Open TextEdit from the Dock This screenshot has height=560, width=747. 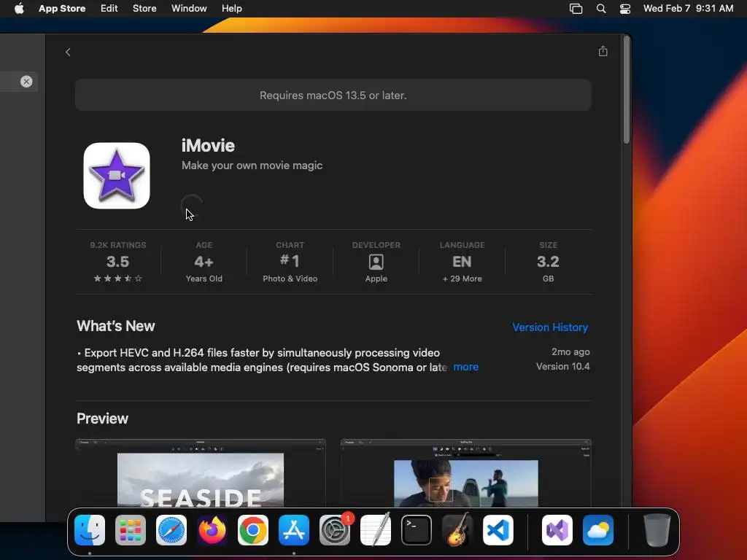tap(376, 530)
